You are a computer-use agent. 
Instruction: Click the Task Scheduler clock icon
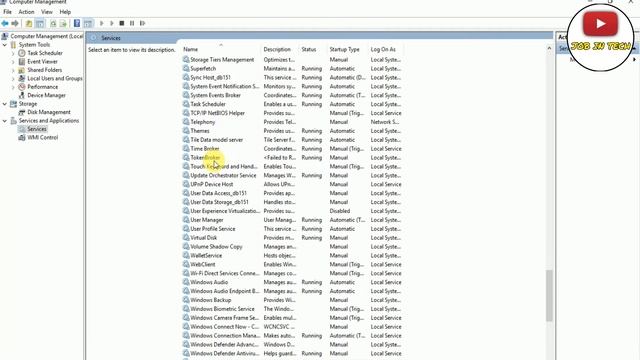point(22,53)
